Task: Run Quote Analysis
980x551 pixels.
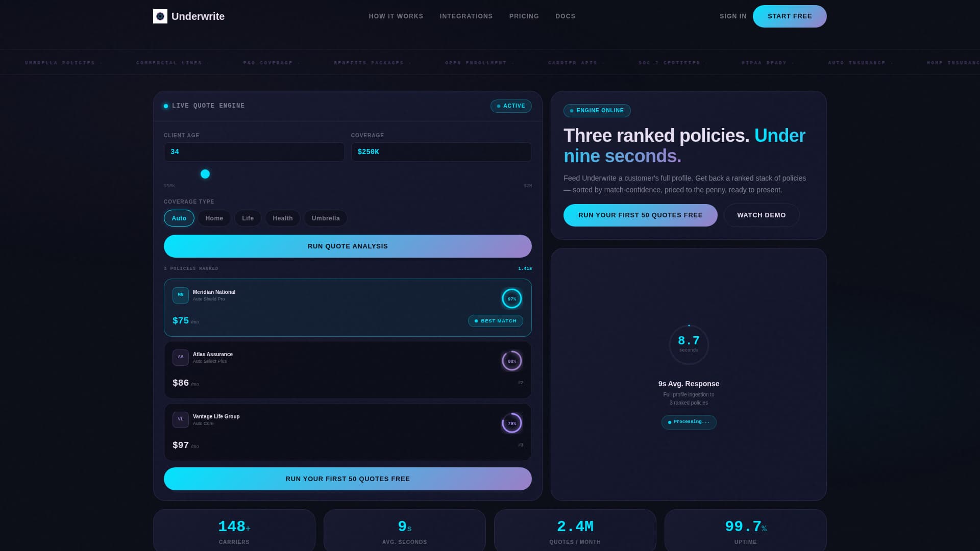Action: [x=348, y=246]
